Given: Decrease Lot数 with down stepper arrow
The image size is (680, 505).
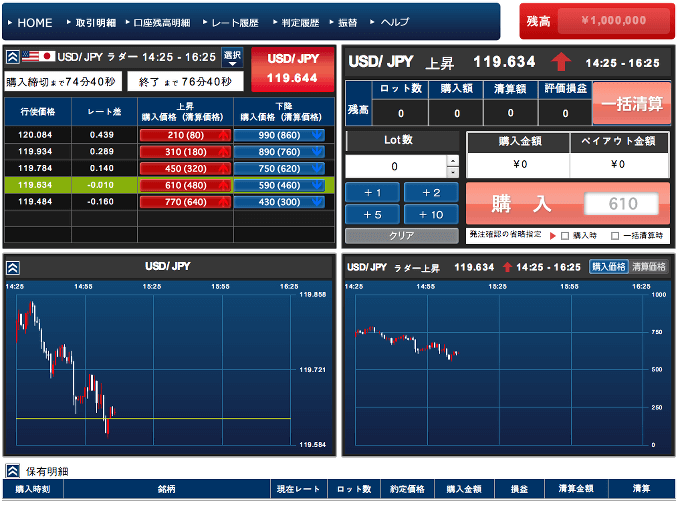Looking at the screenshot, I should (x=452, y=172).
